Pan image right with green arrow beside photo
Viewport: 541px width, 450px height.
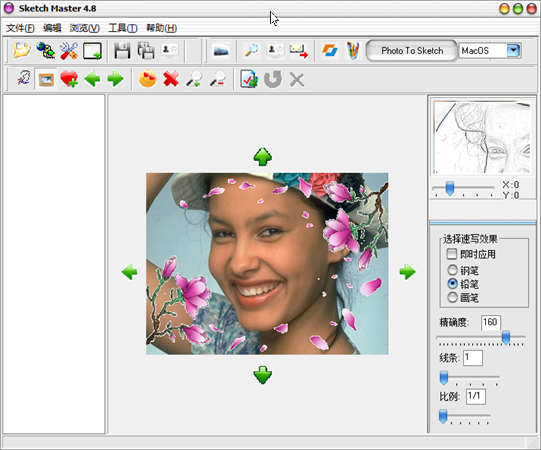(x=407, y=272)
